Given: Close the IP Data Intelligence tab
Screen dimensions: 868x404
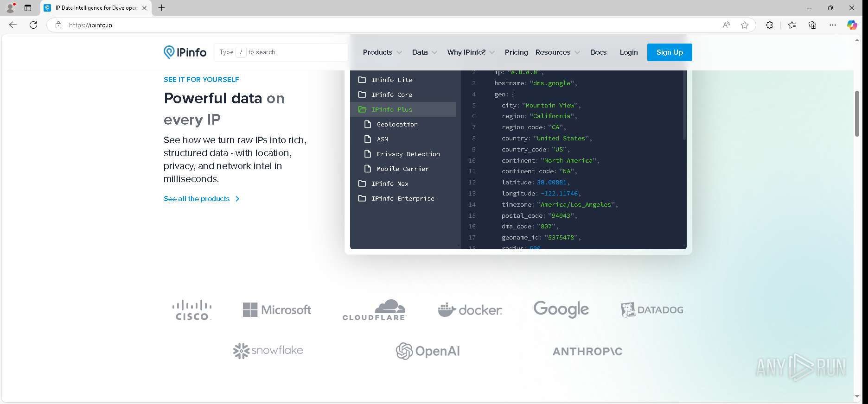Looking at the screenshot, I should pyautogui.click(x=145, y=8).
